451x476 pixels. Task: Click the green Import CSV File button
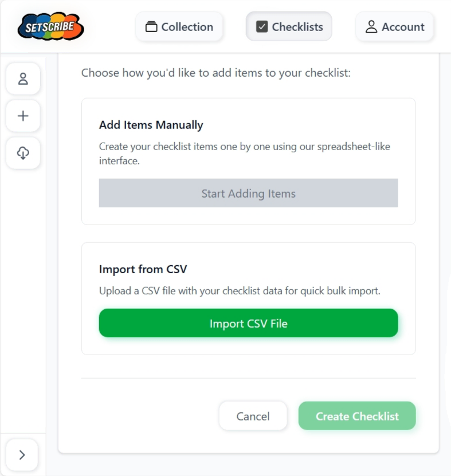(248, 324)
